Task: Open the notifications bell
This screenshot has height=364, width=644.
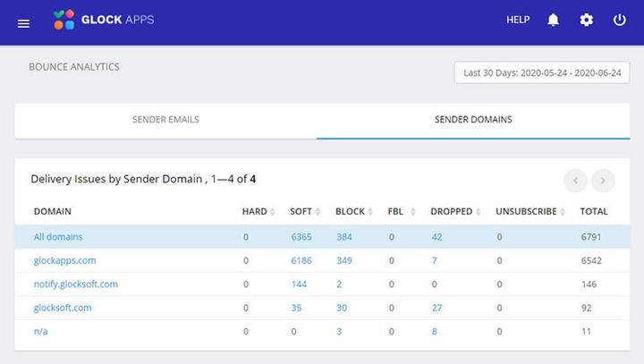Action: click(x=554, y=21)
